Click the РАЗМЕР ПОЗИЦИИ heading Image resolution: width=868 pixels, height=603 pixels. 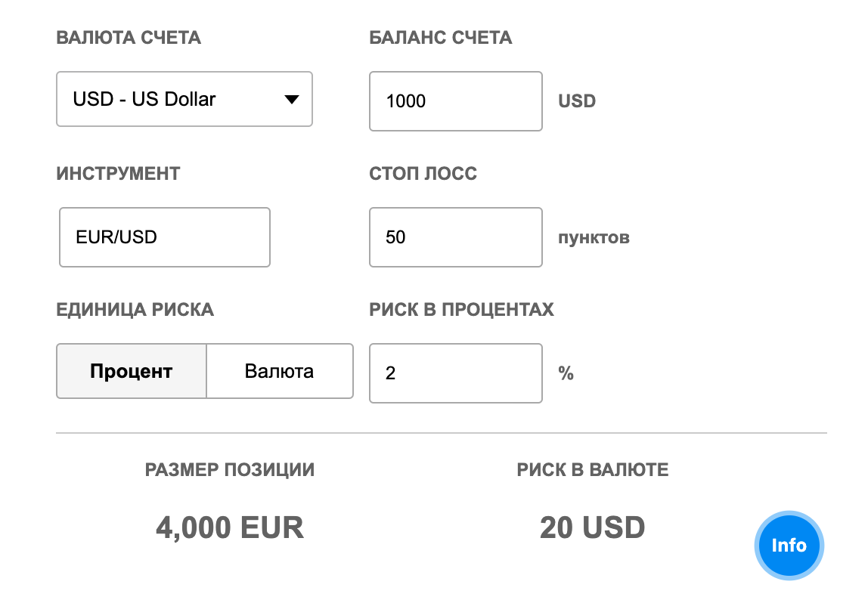[x=230, y=470]
